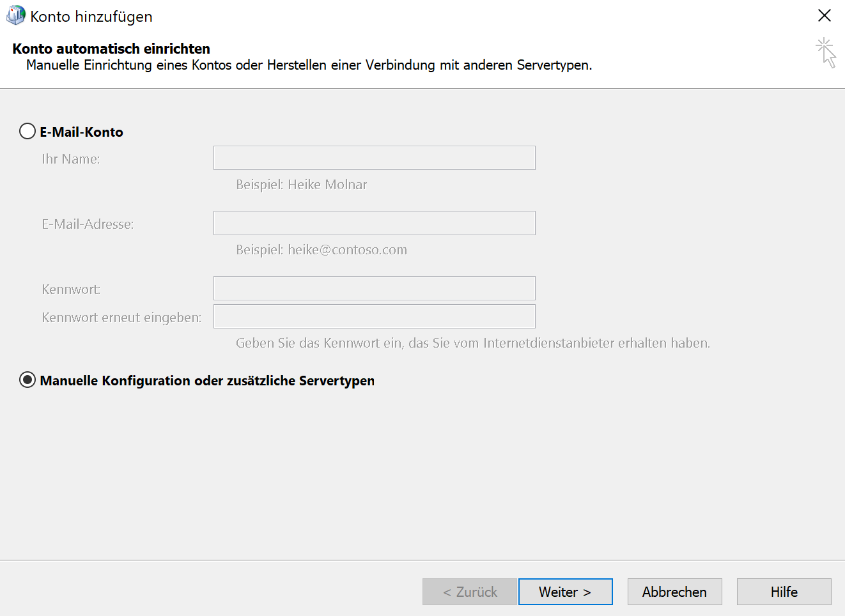Choose the Manuelle Konfiguration radio circle
The width and height of the screenshot is (845, 616).
point(27,380)
